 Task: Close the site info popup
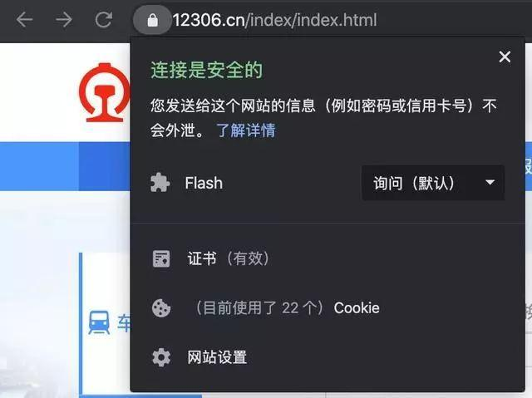[505, 57]
